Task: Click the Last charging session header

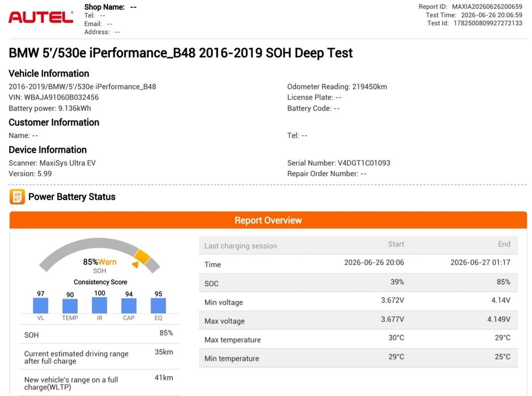Action: pos(241,246)
